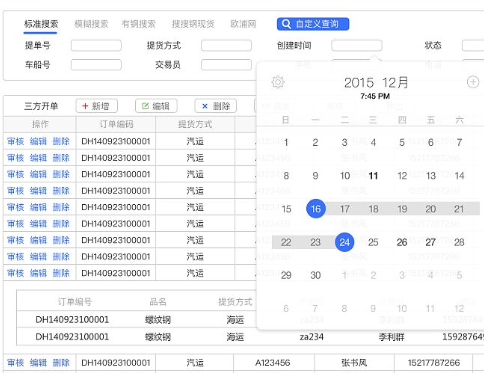Pick December 14 in the calendar
The height and width of the screenshot is (373, 484).
[x=459, y=176]
